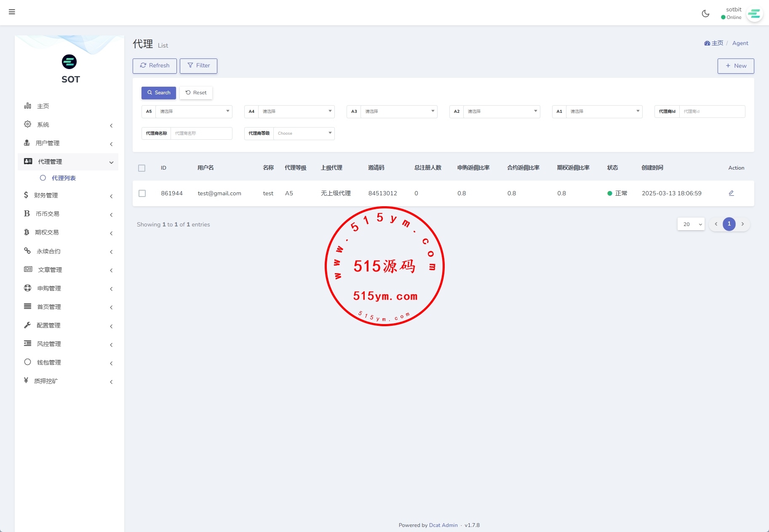
Task: Click the Refresh button
Action: point(155,66)
